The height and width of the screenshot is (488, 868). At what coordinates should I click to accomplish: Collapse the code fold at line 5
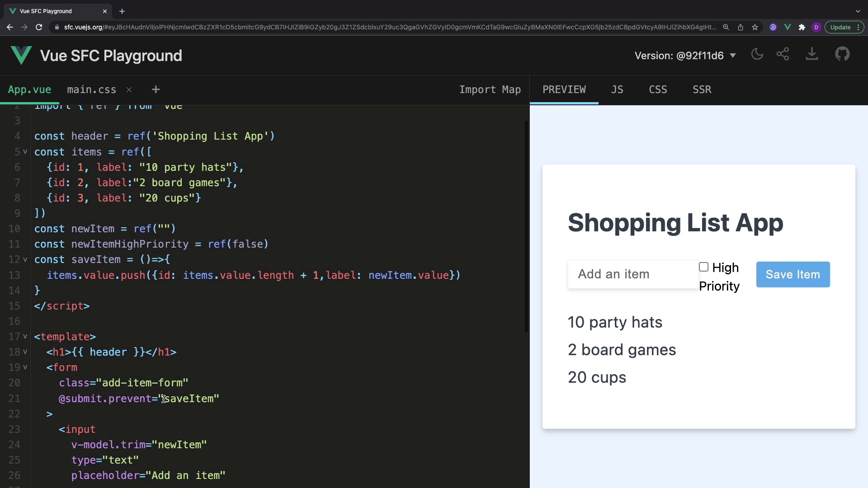coord(25,152)
